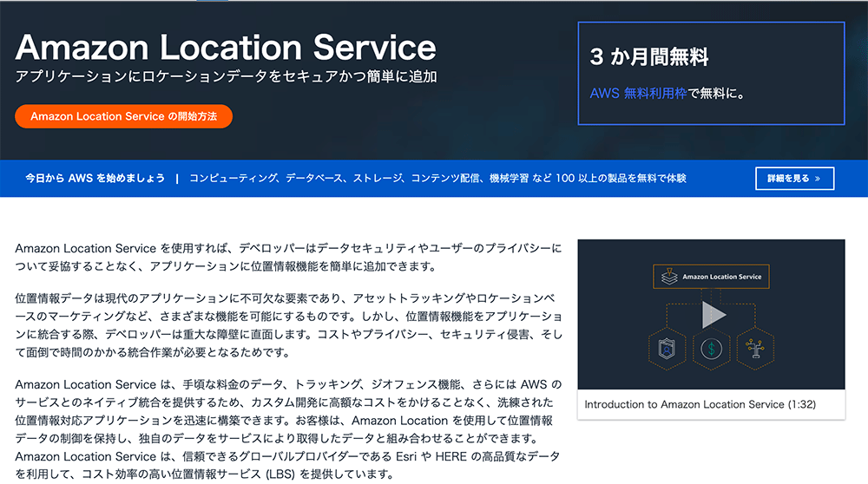Click the dollar sign icon in video
The image size is (868, 484).
[712, 349]
